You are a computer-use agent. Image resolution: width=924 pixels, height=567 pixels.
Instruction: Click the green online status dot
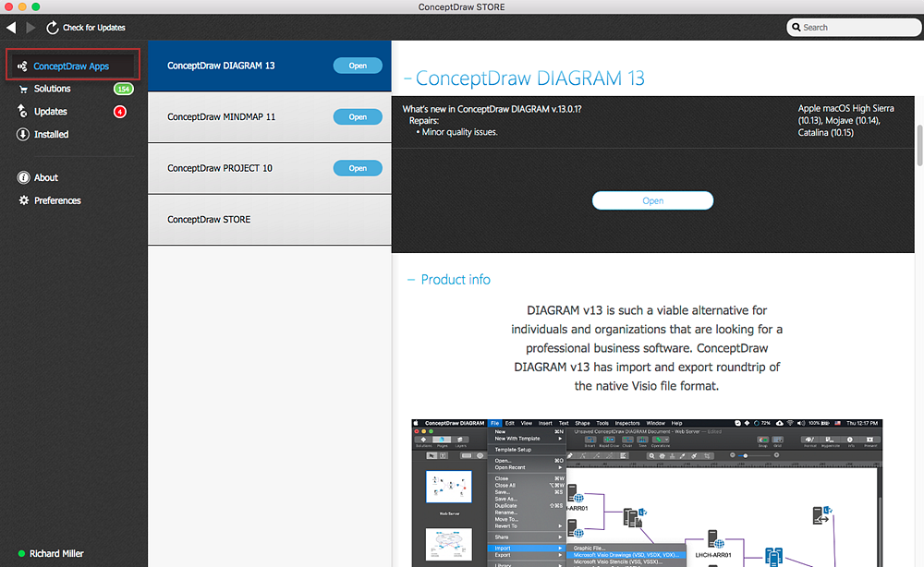[22, 553]
